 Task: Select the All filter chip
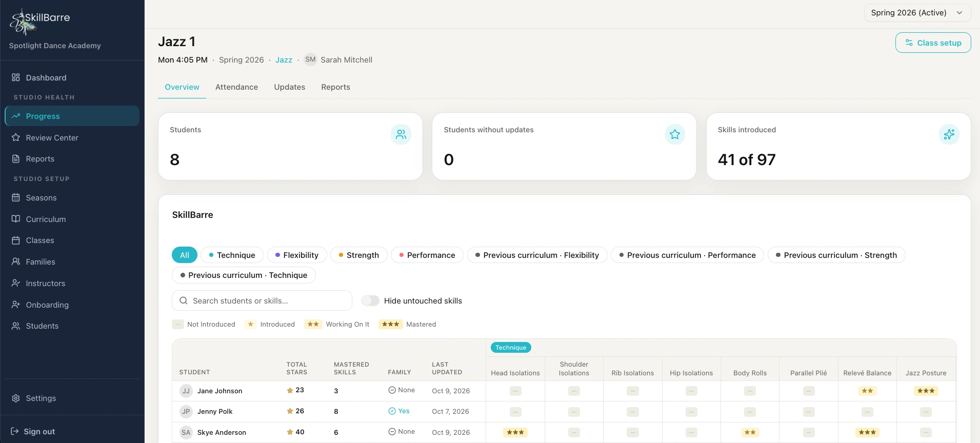[185, 255]
